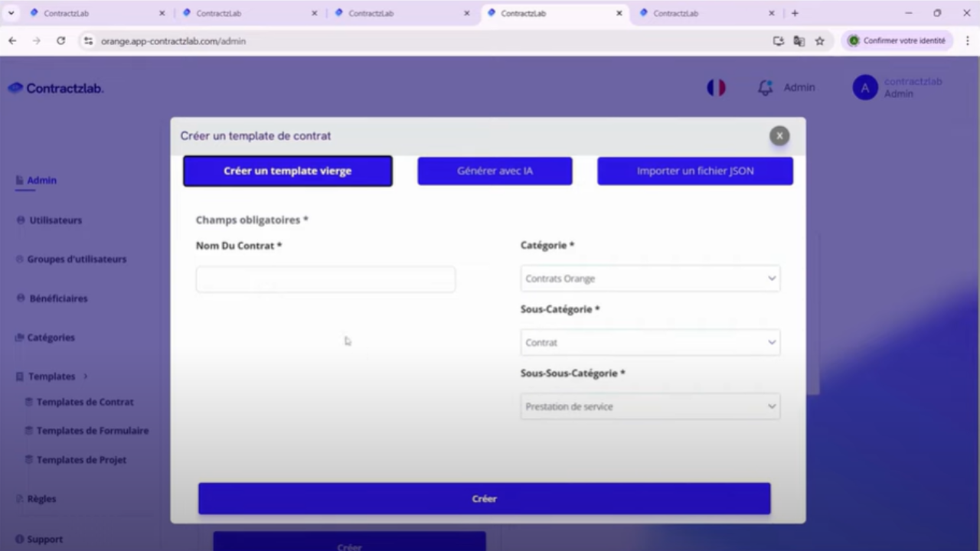View site information icon beside the URL
980x551 pixels.
pyautogui.click(x=88, y=41)
